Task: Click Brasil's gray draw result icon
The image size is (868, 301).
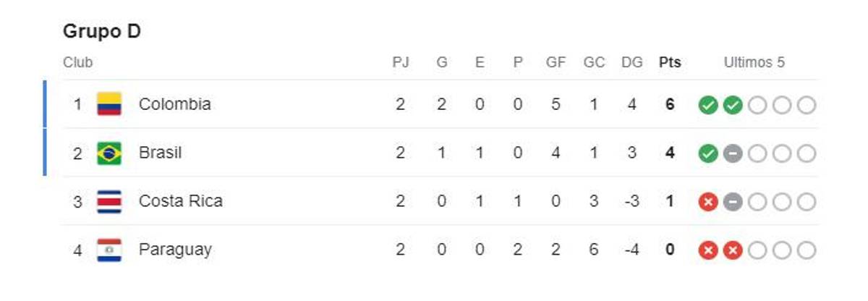Action: click(733, 153)
